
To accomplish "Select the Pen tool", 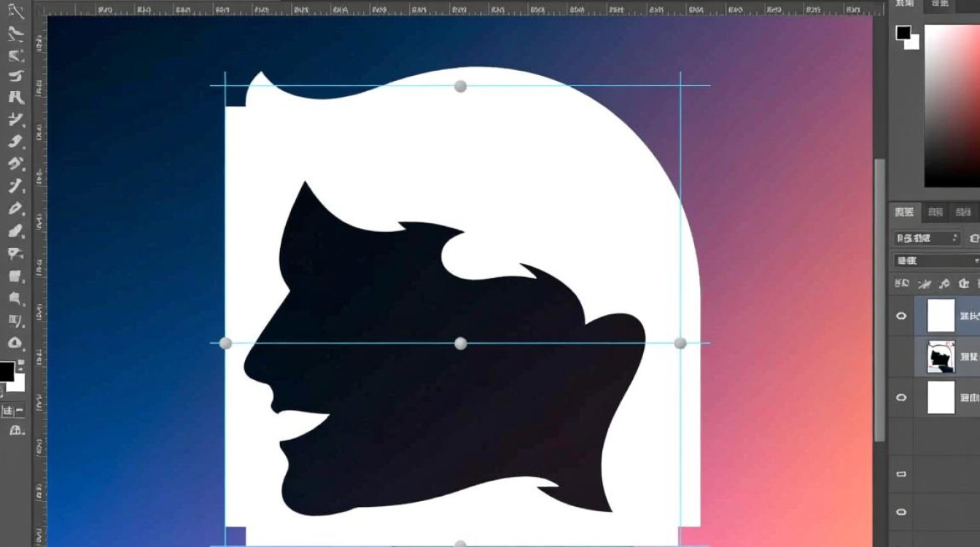I will [x=16, y=12].
